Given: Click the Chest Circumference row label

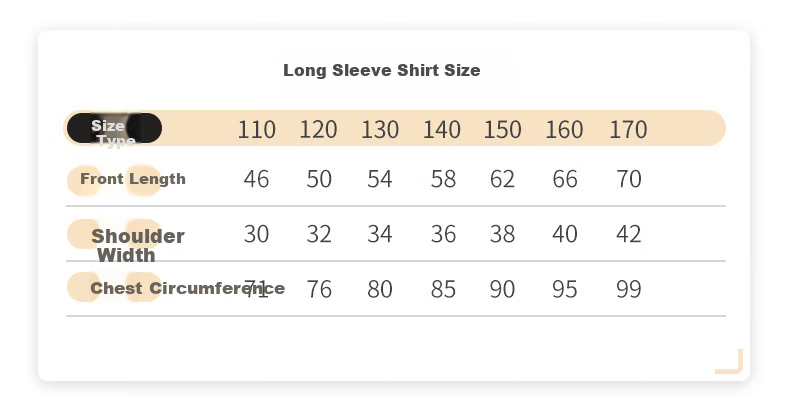Looking at the screenshot, I should click(187, 288).
